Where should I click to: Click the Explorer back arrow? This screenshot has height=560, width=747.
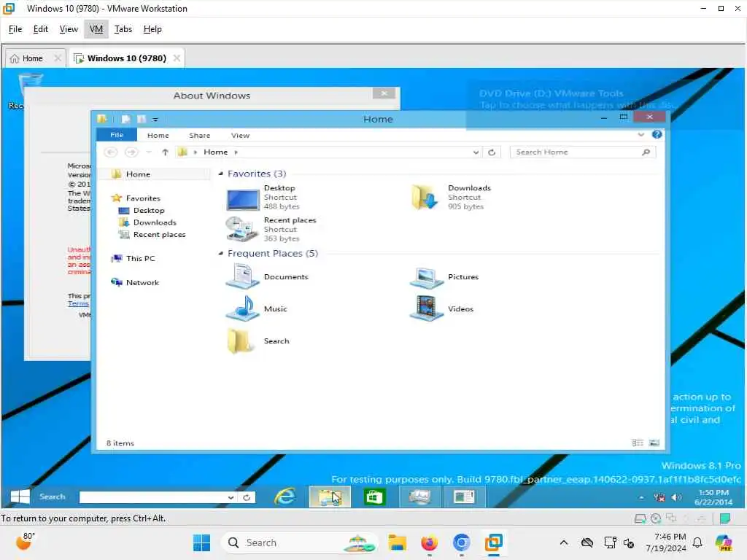coord(111,152)
